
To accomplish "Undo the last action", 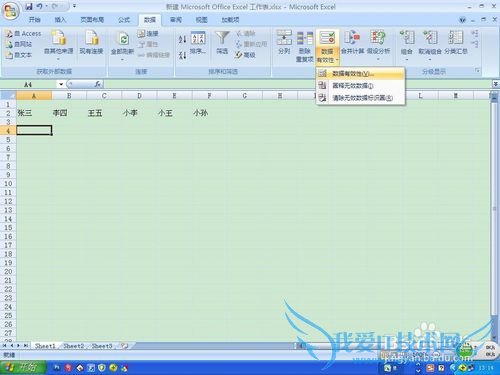I will [x=40, y=6].
